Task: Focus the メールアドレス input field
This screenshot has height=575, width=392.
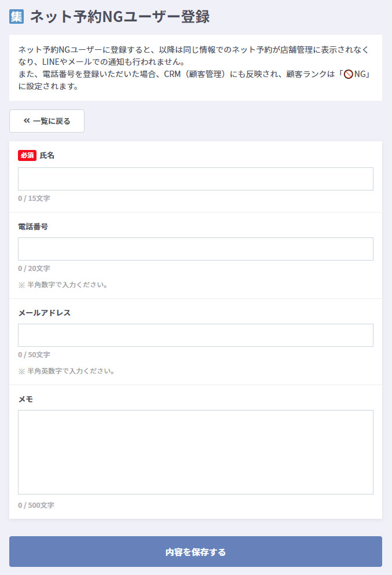Action: tap(196, 335)
